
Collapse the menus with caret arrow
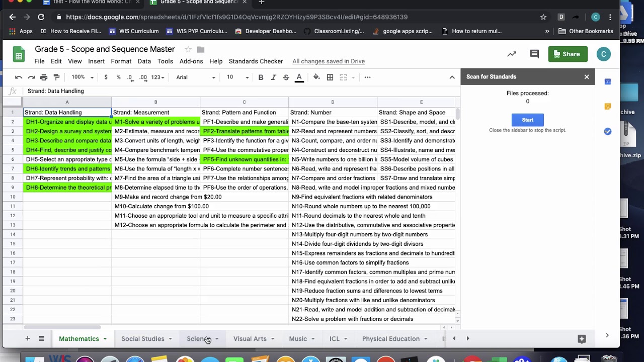point(452,77)
